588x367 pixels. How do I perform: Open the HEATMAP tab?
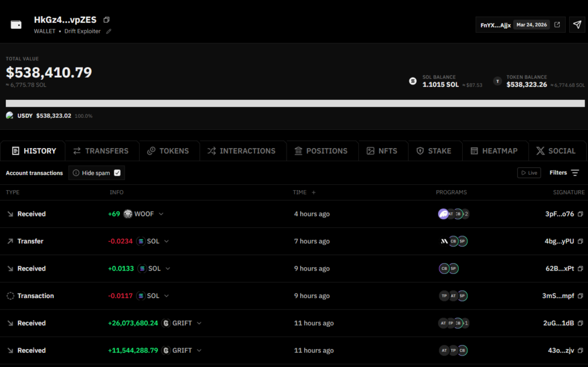click(494, 151)
